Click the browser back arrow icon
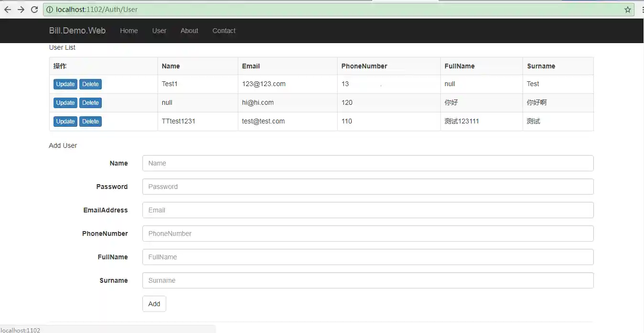Image resolution: width=644 pixels, height=333 pixels. pyautogui.click(x=8, y=10)
